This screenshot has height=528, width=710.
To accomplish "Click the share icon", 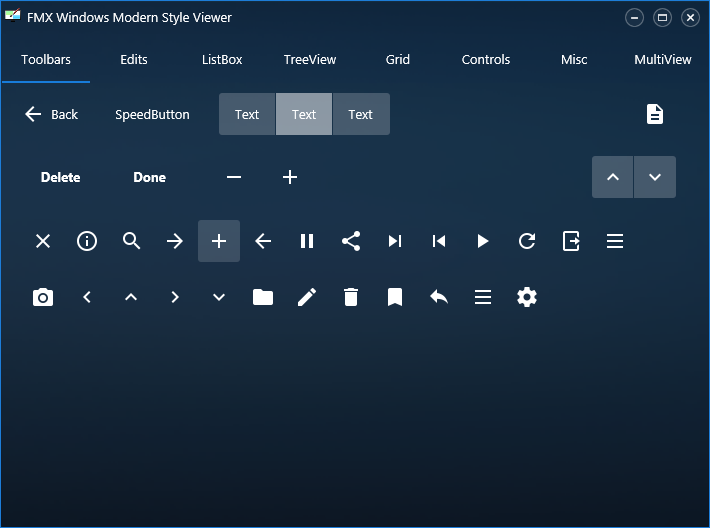I will pyautogui.click(x=351, y=241).
